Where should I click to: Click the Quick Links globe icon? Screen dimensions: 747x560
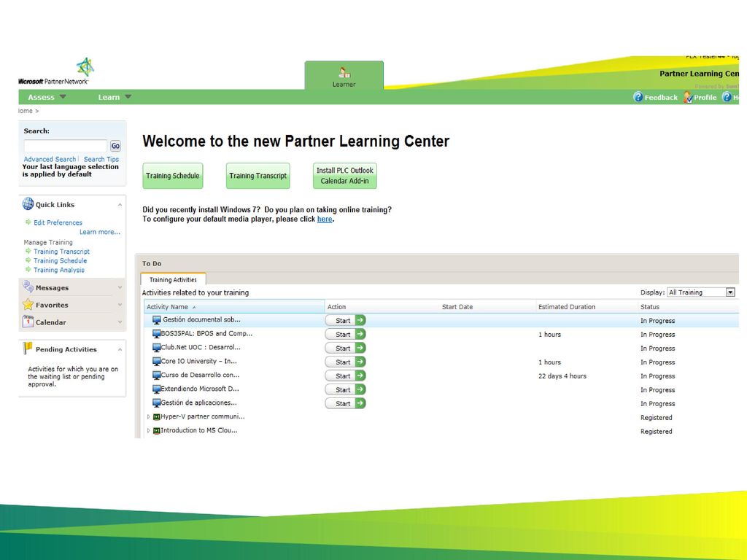coord(28,204)
